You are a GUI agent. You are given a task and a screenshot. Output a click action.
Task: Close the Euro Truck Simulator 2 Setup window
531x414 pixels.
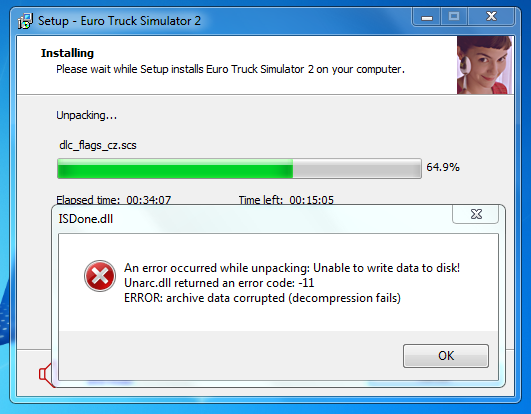tap(491, 17)
